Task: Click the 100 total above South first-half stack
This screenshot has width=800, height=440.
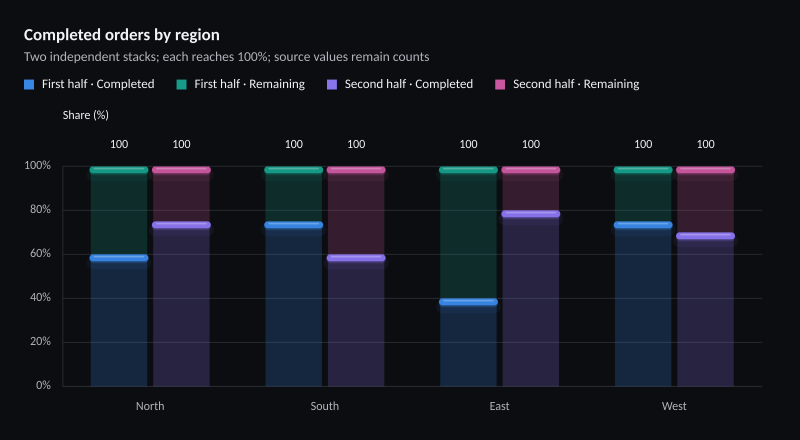Action: [293, 144]
